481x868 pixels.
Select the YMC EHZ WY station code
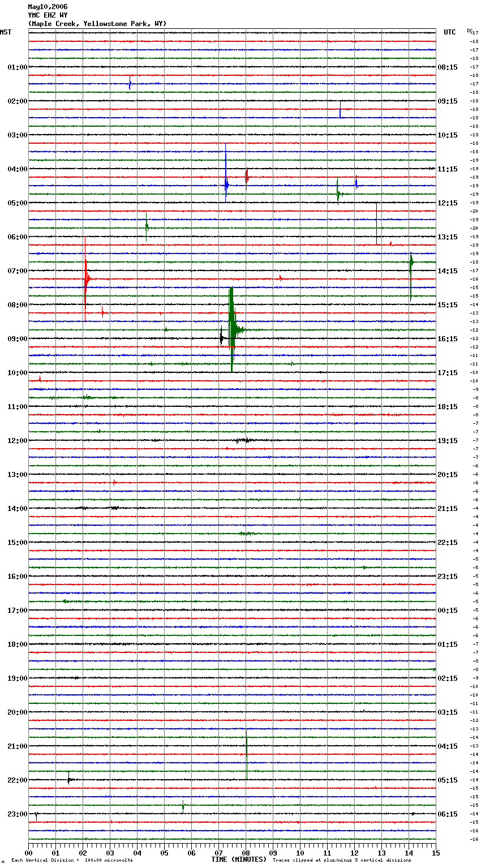click(x=48, y=15)
